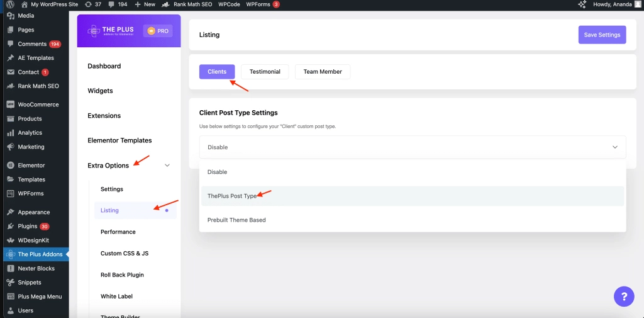Click the Save Settings button
The width and height of the screenshot is (644, 318).
point(602,35)
